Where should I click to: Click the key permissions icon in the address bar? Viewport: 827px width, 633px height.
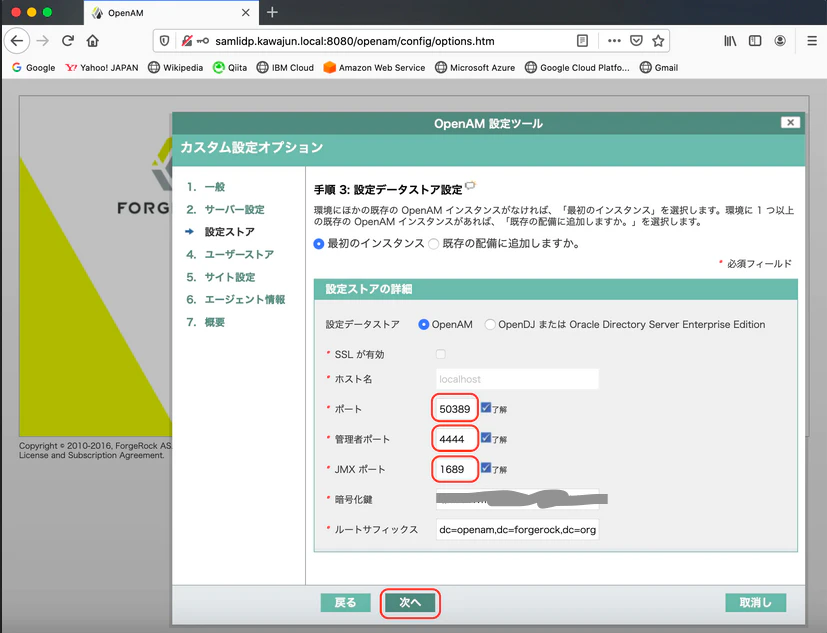coord(203,41)
